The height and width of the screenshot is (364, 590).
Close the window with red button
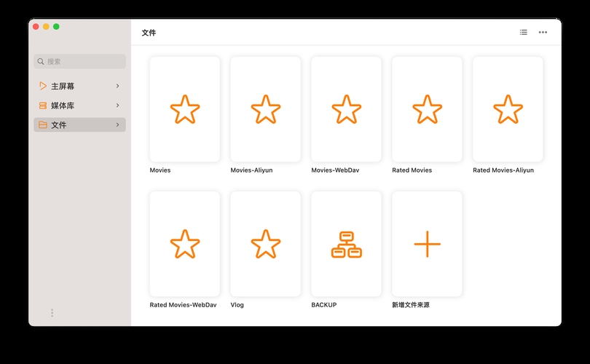(x=36, y=26)
